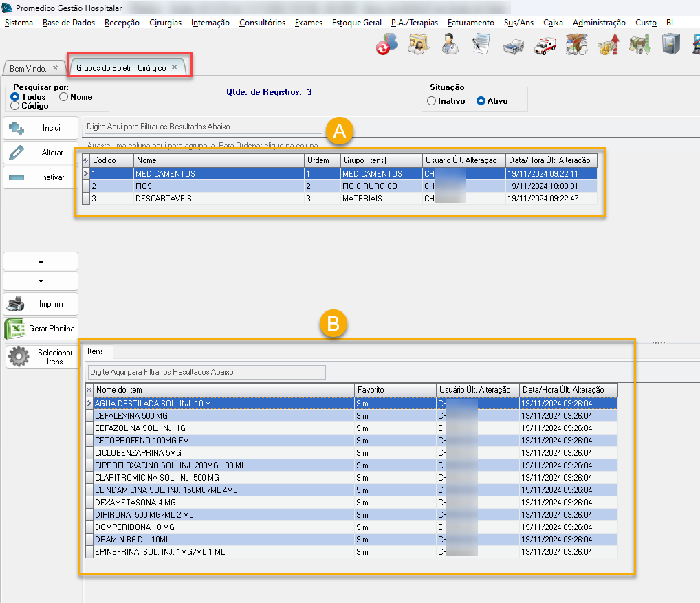Screen dimensions: 700x603
Task: Sort groups by Código column header
Action: point(111,160)
